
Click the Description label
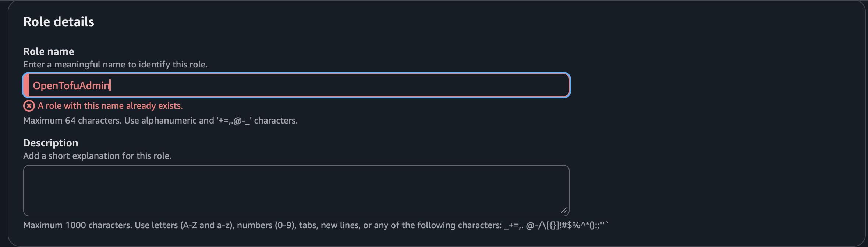click(51, 143)
